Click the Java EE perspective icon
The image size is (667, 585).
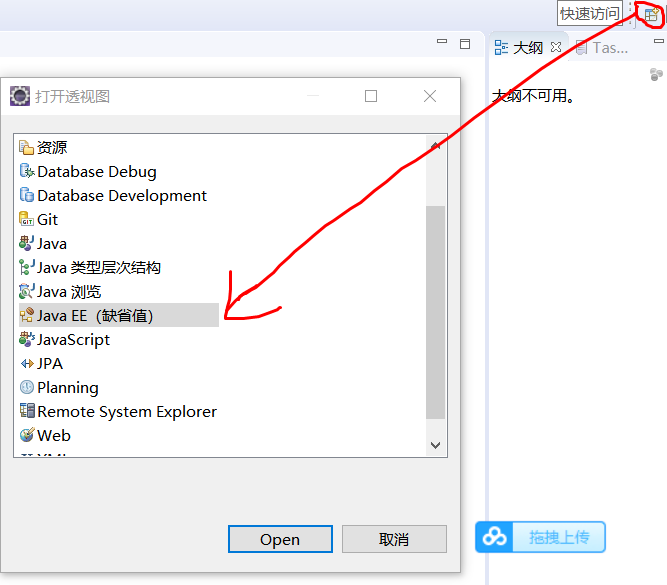pos(26,315)
